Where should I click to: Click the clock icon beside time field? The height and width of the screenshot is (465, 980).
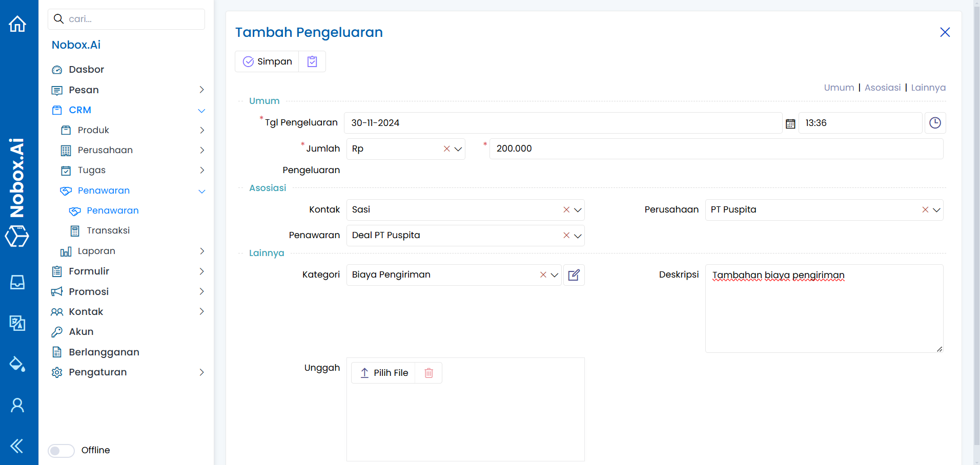coord(935,123)
